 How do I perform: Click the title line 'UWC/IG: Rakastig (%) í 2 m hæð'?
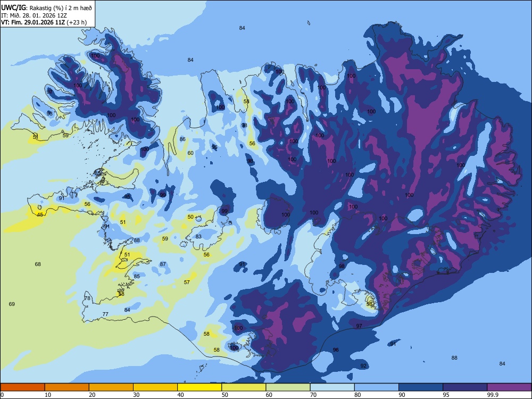[46, 8]
